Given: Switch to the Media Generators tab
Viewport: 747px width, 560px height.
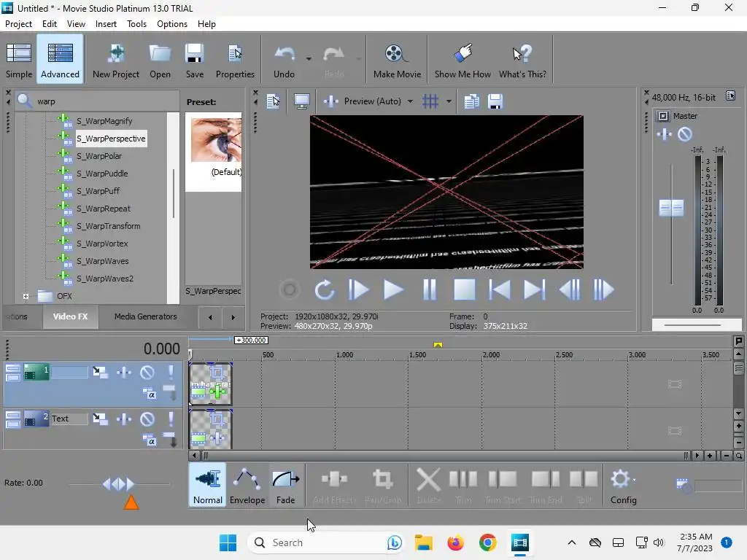Looking at the screenshot, I should 145,316.
